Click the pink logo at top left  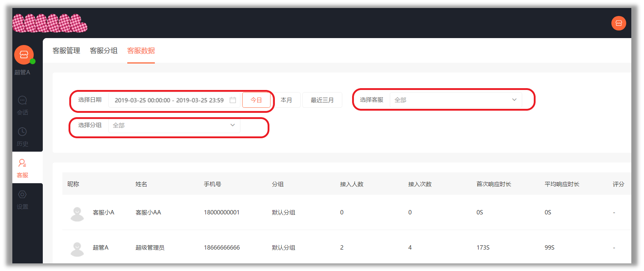(50, 23)
